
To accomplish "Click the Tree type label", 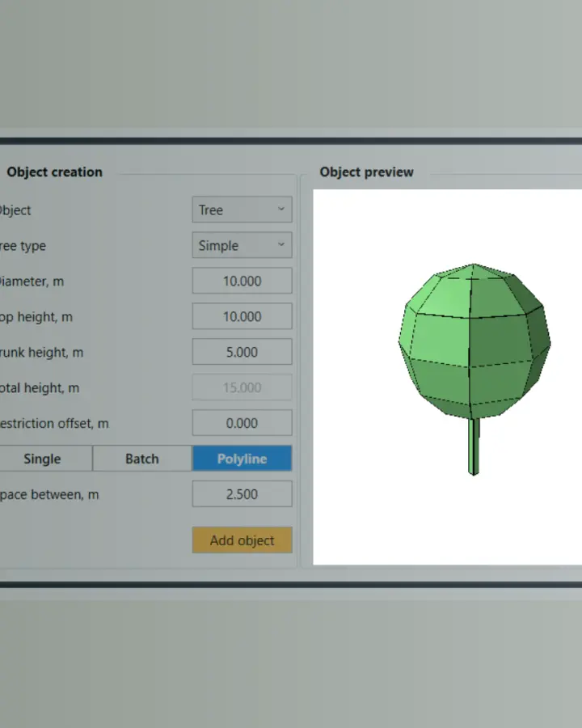I will [23, 246].
